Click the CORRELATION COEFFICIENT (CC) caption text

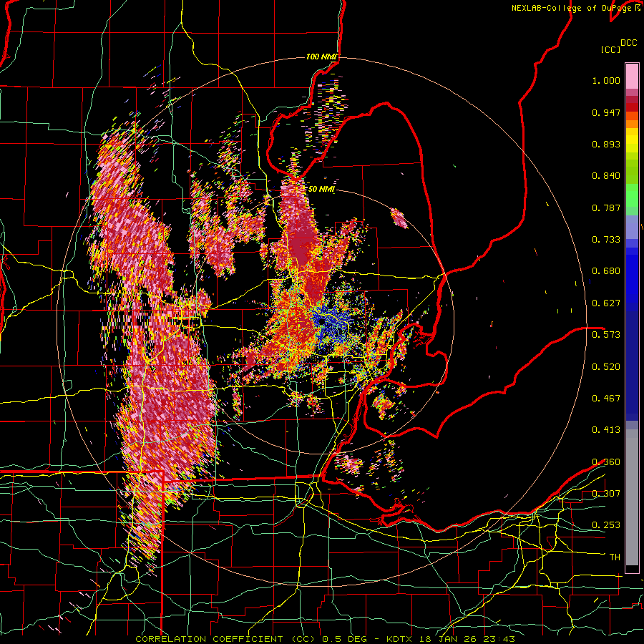(225, 639)
